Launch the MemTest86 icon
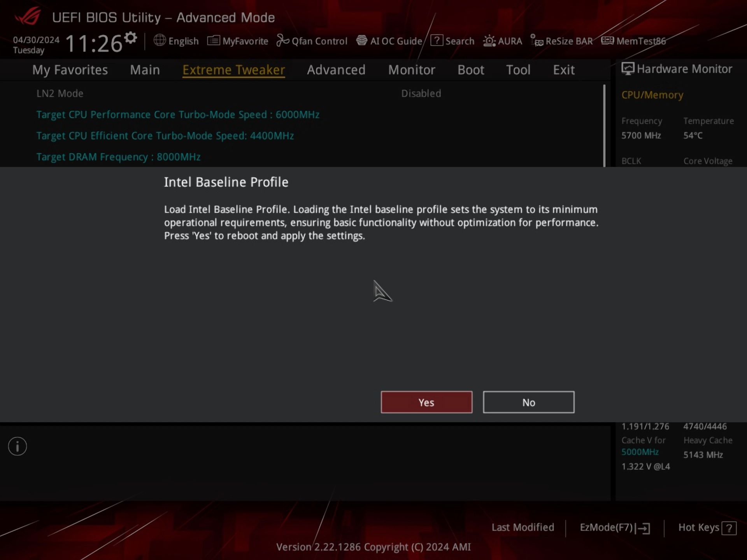 [x=607, y=40]
